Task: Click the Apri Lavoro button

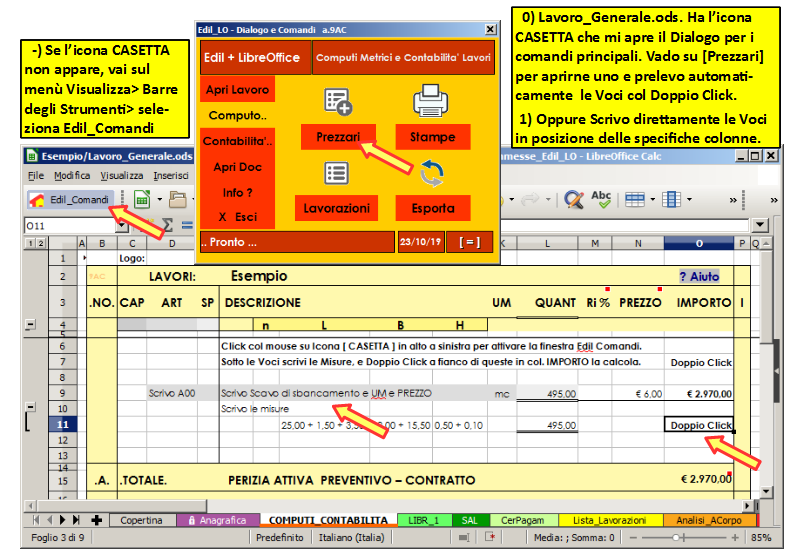Action: coord(237,90)
